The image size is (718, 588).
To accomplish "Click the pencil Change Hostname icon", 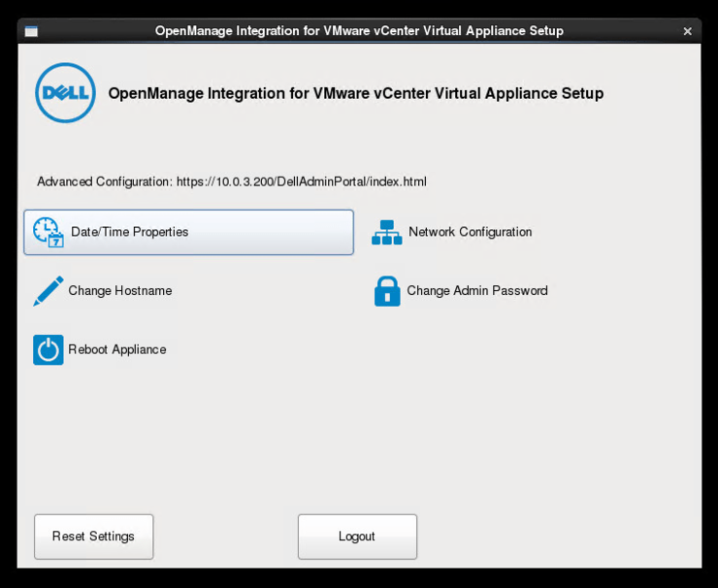I will [x=49, y=291].
